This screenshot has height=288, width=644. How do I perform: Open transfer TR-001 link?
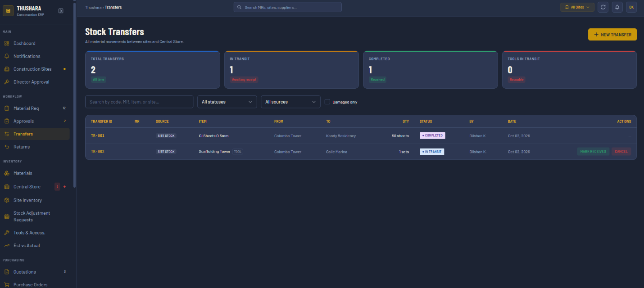click(98, 135)
